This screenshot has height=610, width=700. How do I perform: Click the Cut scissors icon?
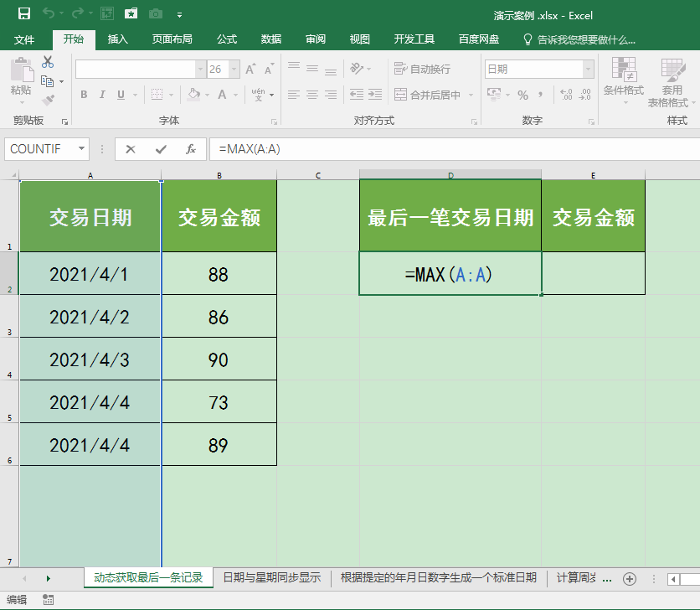tap(48, 62)
